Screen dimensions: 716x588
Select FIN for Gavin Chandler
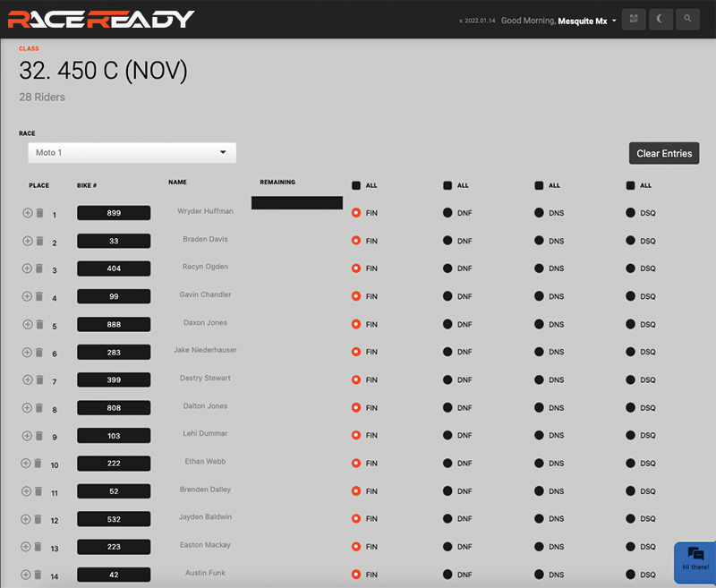coord(356,296)
